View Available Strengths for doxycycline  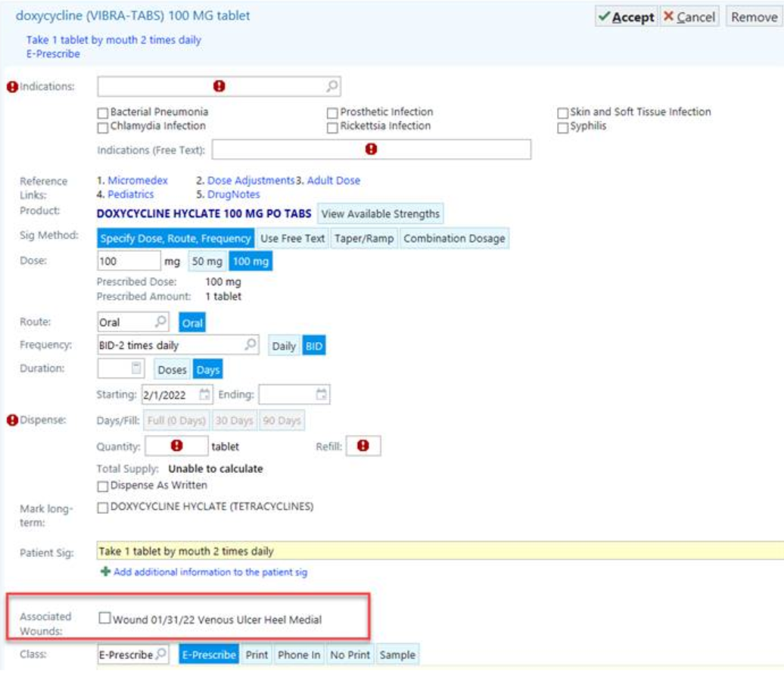coord(381,213)
